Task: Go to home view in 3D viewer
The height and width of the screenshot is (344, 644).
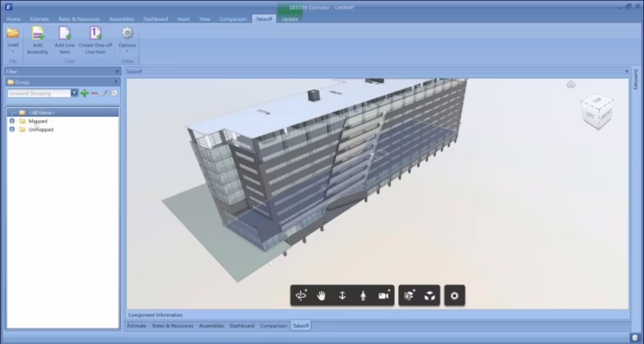Action: tap(571, 85)
